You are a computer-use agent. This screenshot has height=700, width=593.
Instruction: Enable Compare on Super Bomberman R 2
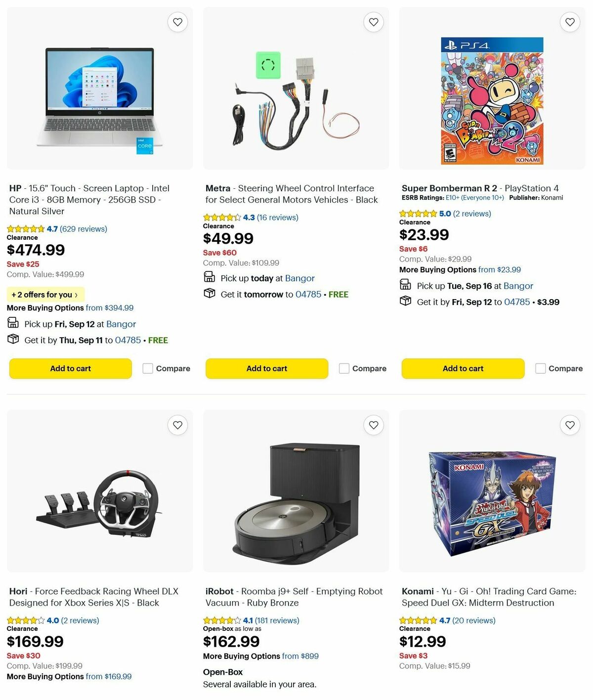tap(540, 368)
